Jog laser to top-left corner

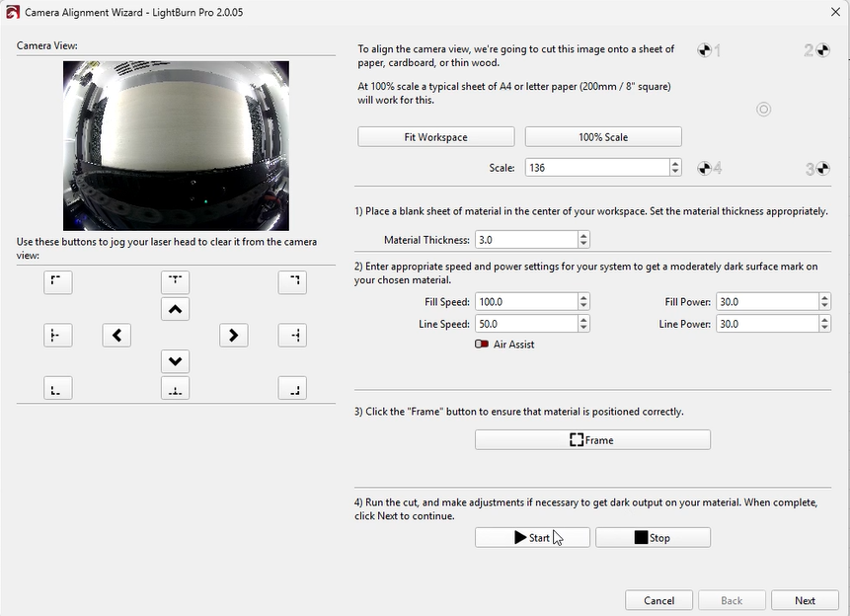click(x=57, y=282)
